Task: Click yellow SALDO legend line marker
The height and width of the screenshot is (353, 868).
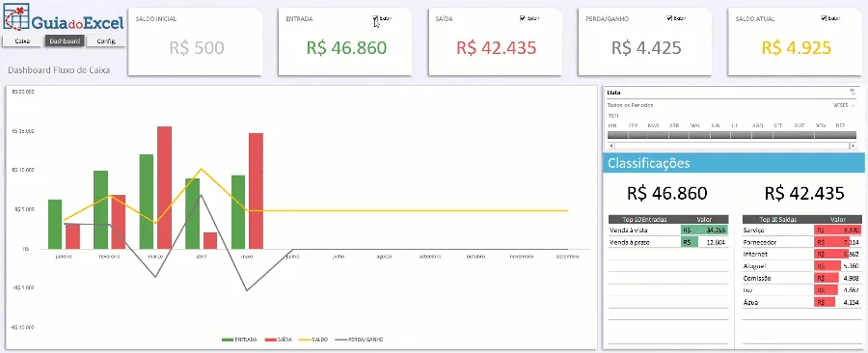Action: pyautogui.click(x=305, y=339)
